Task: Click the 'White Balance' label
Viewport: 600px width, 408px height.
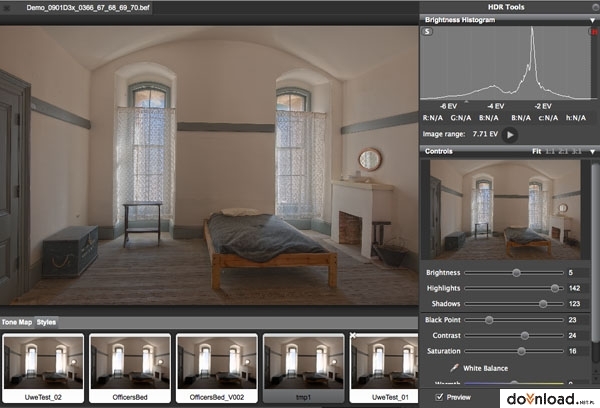Action: point(486,368)
